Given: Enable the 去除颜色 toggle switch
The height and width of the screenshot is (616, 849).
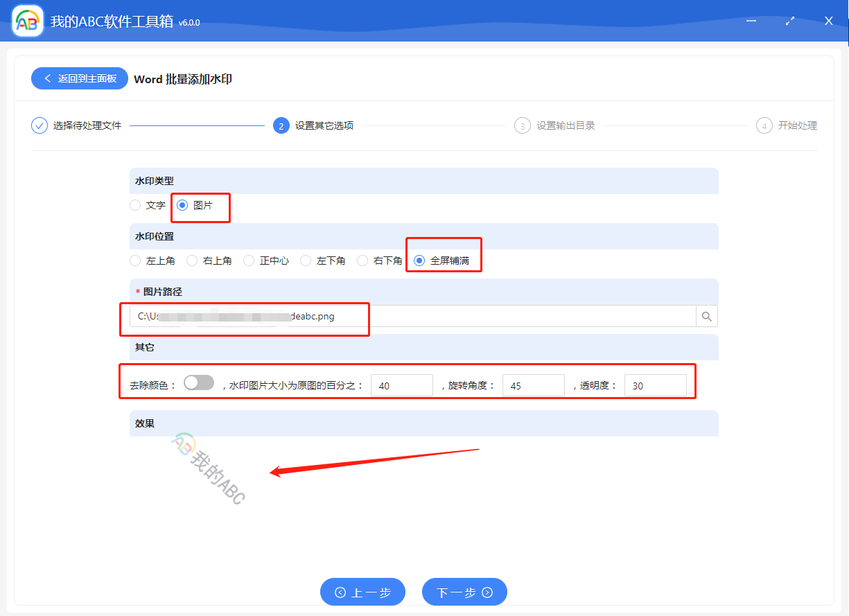Looking at the screenshot, I should click(199, 382).
